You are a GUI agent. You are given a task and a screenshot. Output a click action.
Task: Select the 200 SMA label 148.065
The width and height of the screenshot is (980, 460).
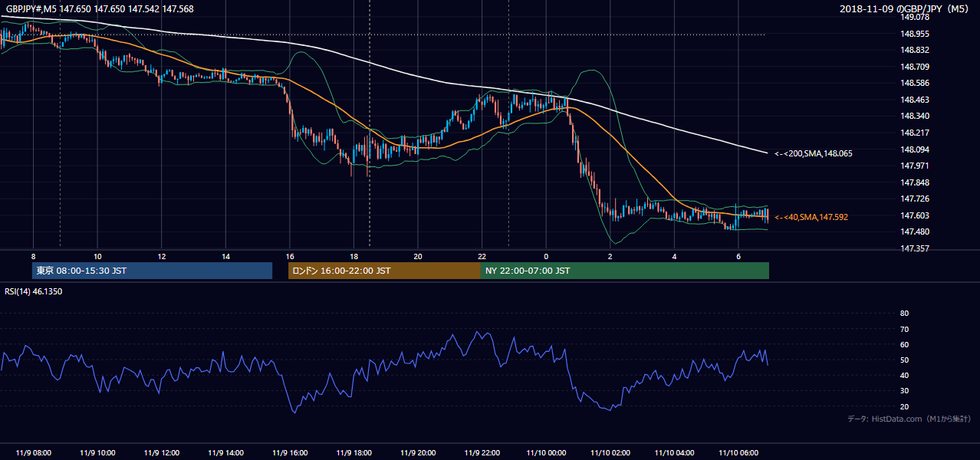[813, 153]
